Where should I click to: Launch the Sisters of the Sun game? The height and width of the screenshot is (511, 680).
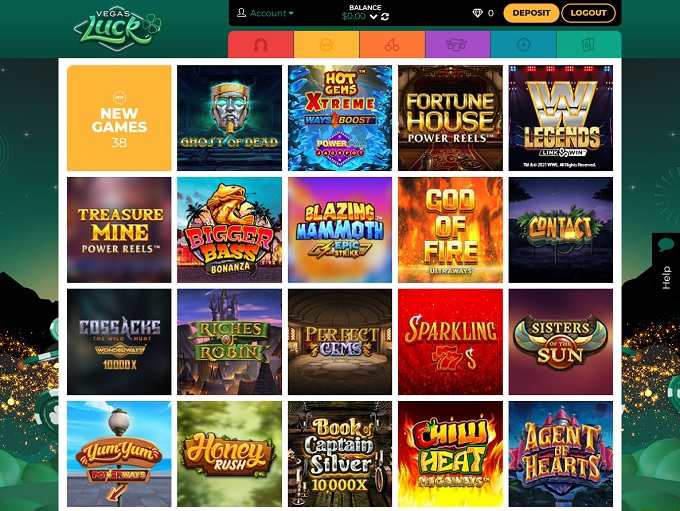pyautogui.click(x=561, y=342)
